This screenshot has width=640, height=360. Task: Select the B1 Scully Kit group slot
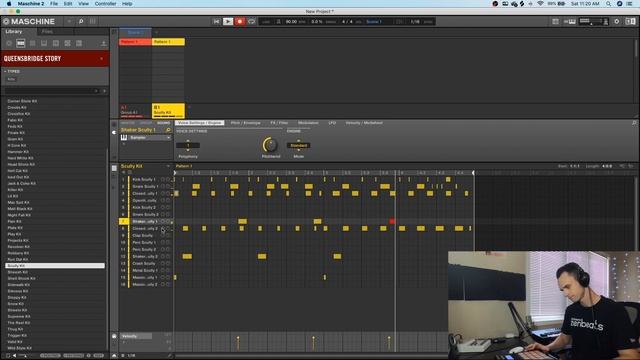click(168, 110)
